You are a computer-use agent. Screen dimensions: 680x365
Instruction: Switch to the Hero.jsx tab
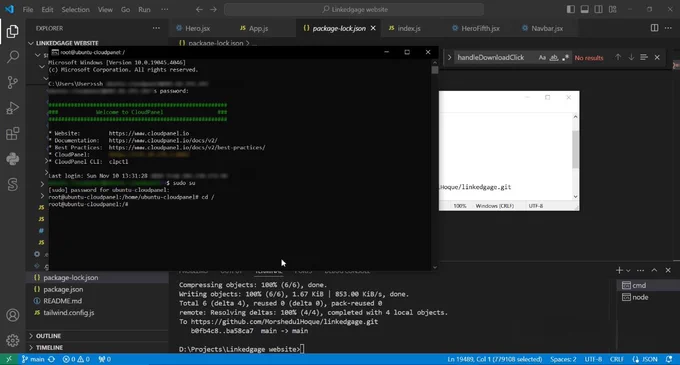tap(197, 28)
